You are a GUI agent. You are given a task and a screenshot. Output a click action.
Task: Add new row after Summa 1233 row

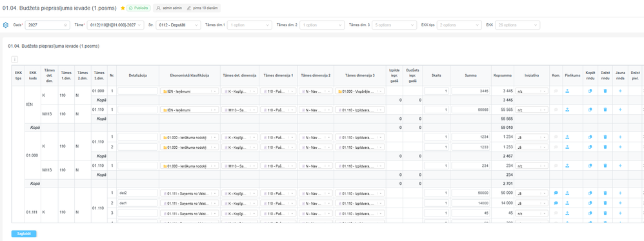tap(620, 147)
